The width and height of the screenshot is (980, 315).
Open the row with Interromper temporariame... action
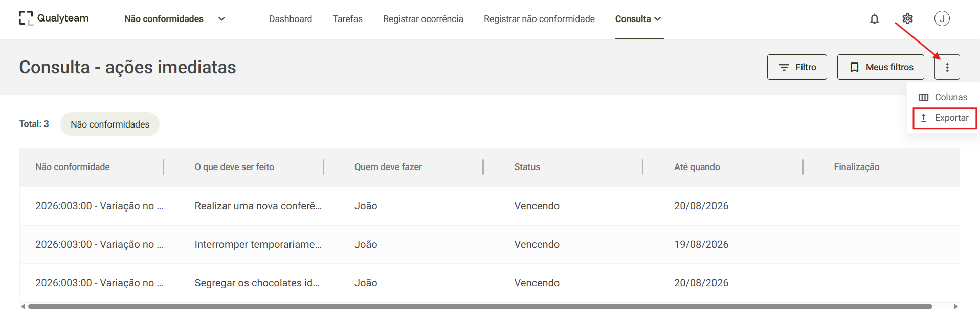pos(489,244)
